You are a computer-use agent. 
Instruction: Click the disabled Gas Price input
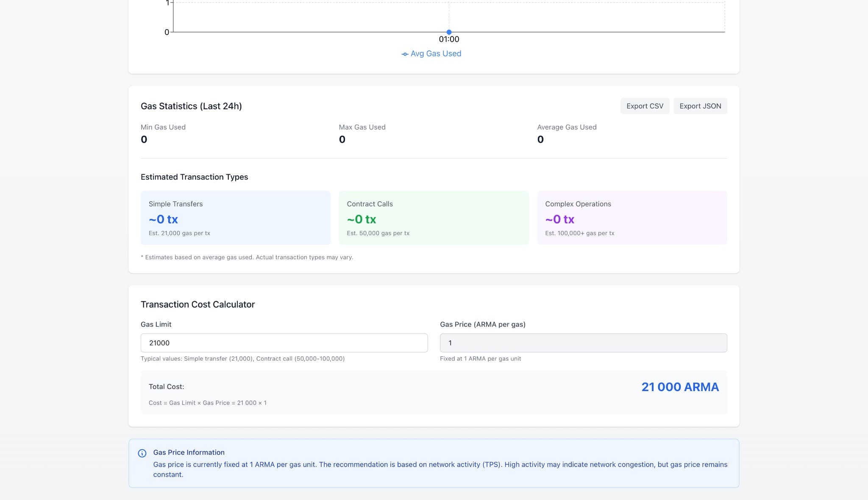pyautogui.click(x=583, y=343)
